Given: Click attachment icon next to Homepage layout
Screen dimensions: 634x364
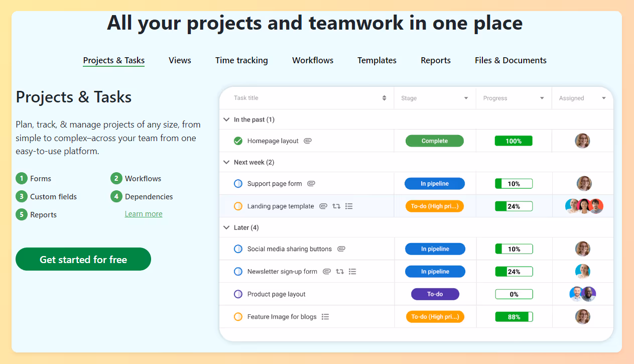Looking at the screenshot, I should tap(308, 141).
